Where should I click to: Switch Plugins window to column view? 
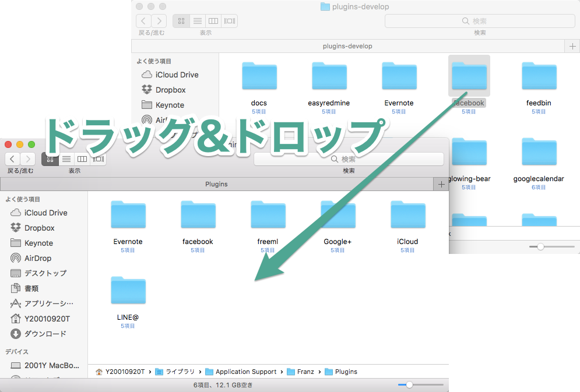[82, 159]
